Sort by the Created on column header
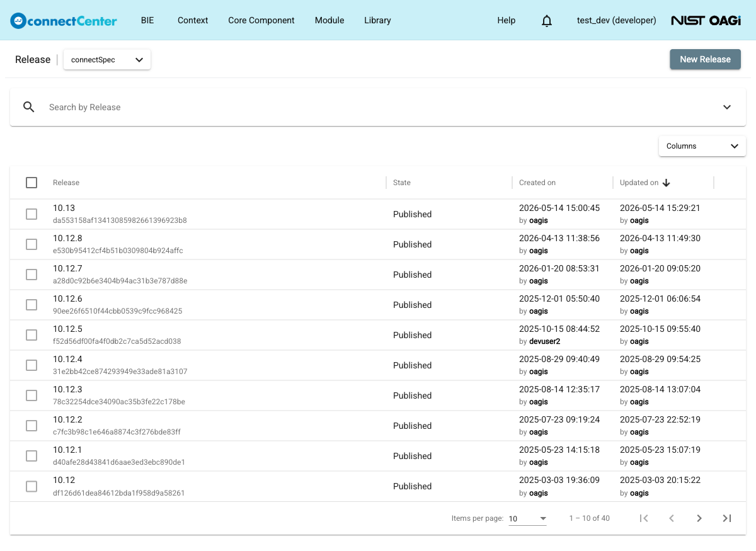The image size is (756, 551). coord(537,183)
